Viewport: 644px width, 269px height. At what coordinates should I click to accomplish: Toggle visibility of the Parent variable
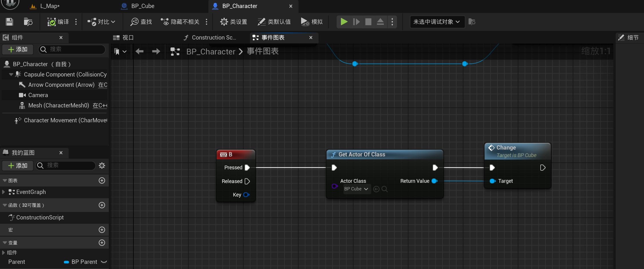pyautogui.click(x=104, y=262)
